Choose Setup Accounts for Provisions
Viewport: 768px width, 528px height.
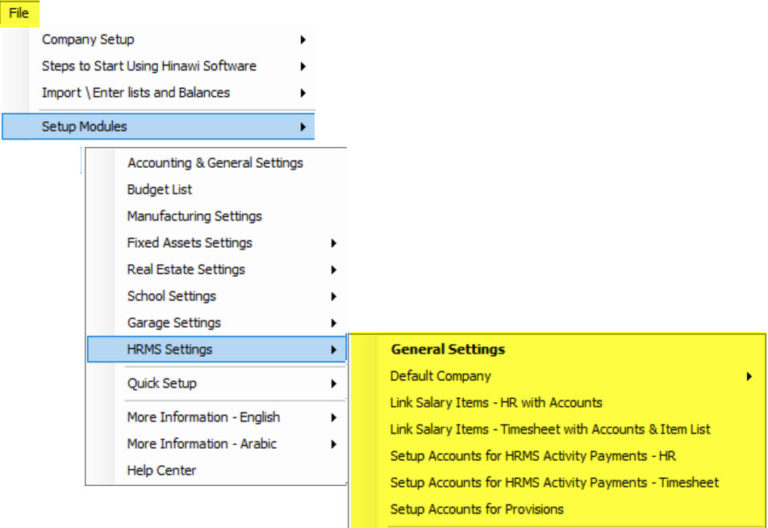477,509
